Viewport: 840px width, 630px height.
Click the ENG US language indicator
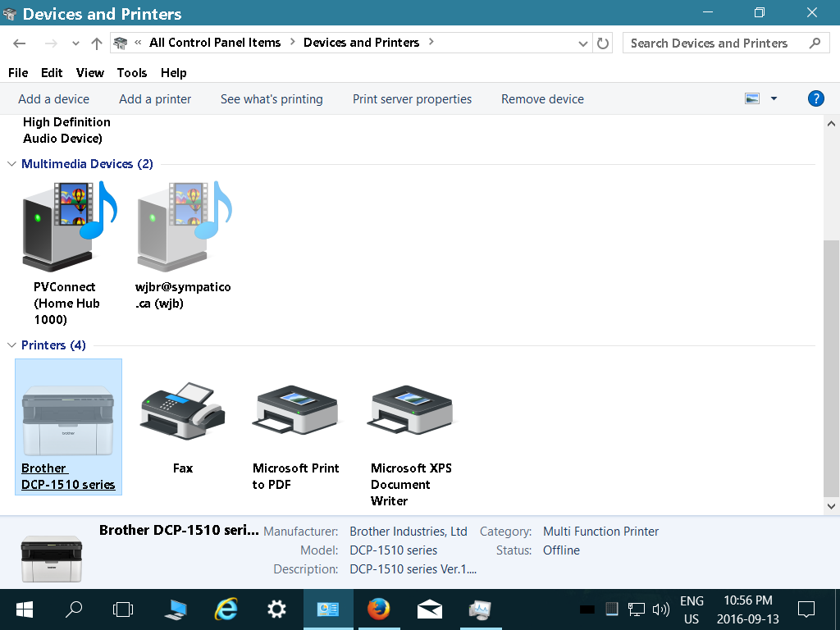tap(692, 609)
